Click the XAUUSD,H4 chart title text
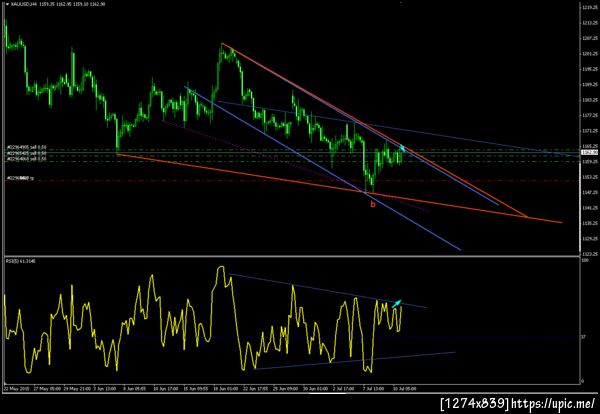600x414 pixels. tap(22, 4)
